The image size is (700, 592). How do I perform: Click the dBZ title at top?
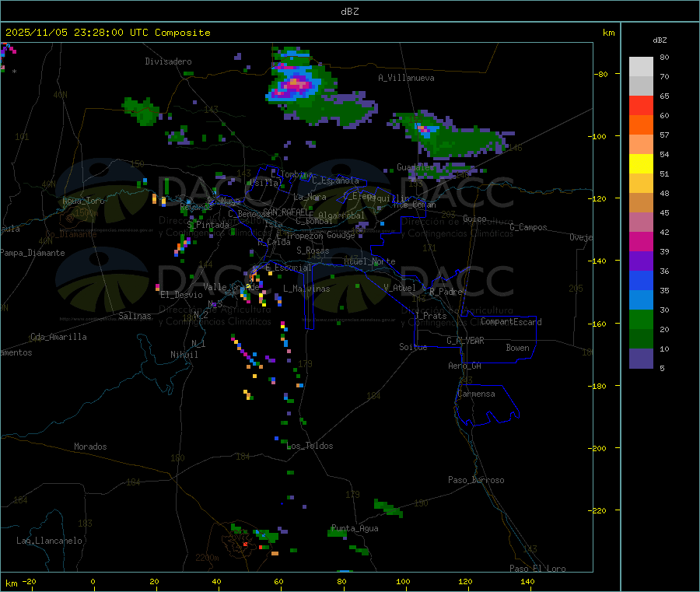click(x=349, y=12)
